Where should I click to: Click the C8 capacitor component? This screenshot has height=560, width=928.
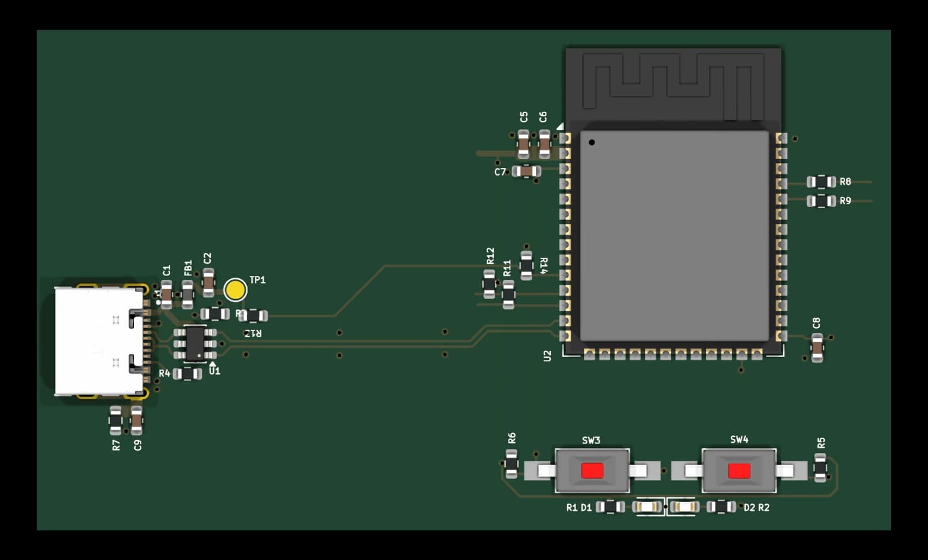click(x=817, y=348)
